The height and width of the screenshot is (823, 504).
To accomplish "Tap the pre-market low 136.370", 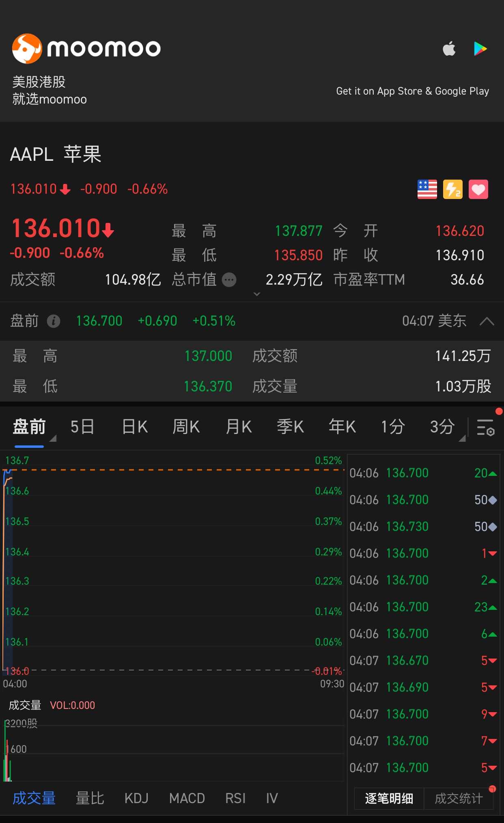I will point(208,387).
